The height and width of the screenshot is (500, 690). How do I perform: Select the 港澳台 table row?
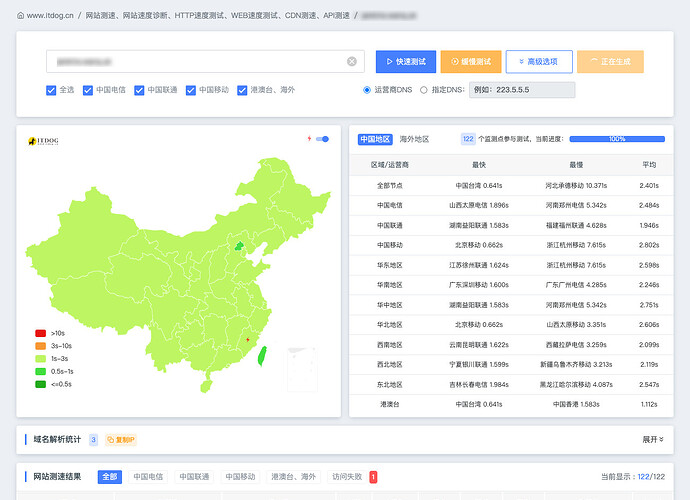511,404
